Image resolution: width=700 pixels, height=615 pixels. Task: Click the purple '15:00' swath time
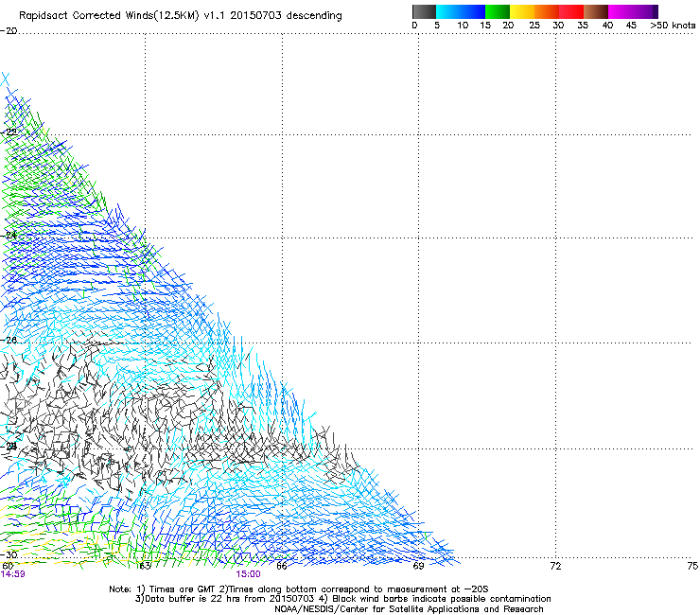[248, 574]
